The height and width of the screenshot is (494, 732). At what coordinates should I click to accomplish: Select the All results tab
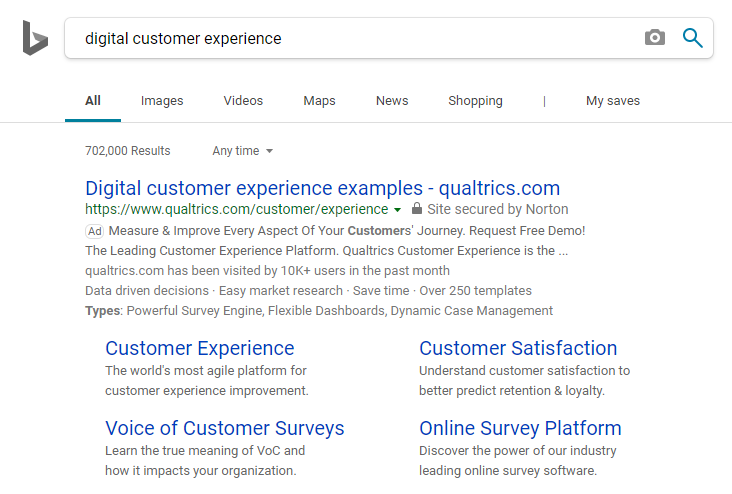tap(93, 101)
